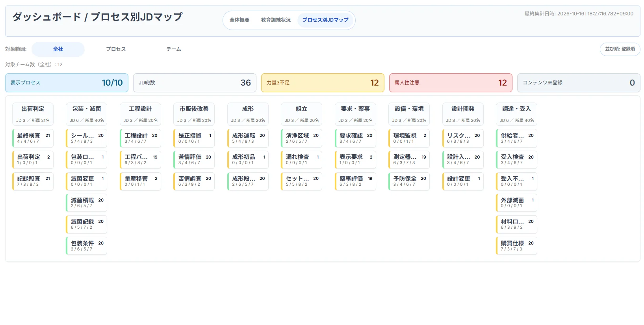Open the 要求・薬事 process header
The height and width of the screenshot is (325, 644).
click(x=355, y=114)
